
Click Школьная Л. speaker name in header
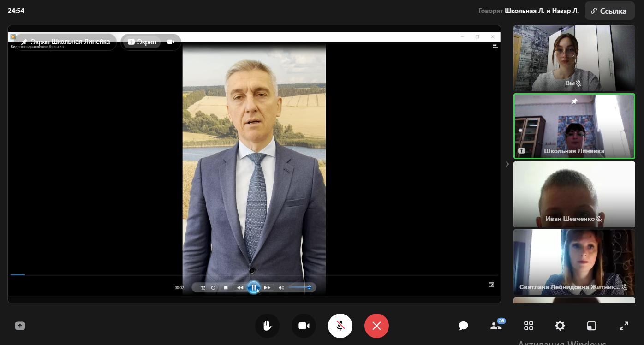point(524,11)
